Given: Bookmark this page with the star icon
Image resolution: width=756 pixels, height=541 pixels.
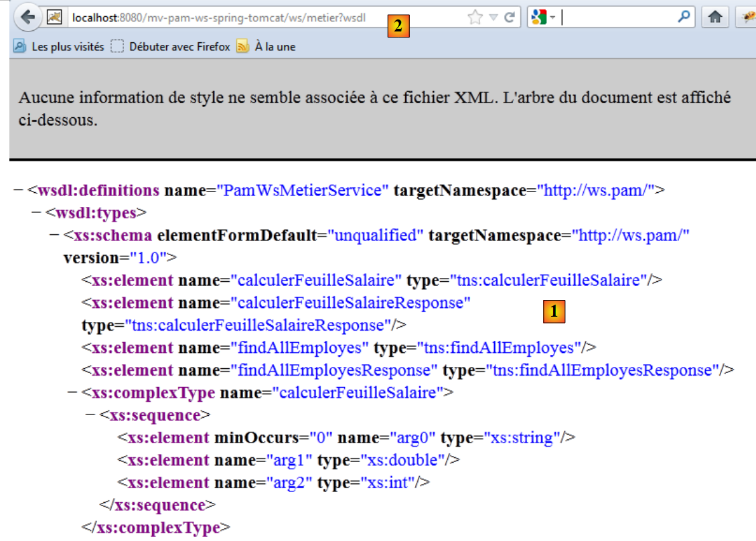Looking at the screenshot, I should [475, 18].
